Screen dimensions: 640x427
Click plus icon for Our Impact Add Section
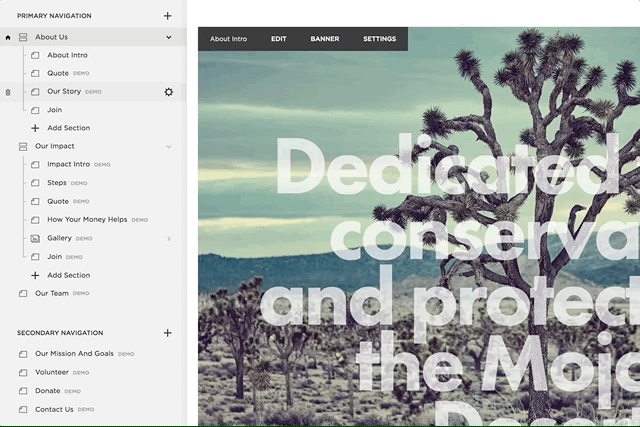(35, 276)
